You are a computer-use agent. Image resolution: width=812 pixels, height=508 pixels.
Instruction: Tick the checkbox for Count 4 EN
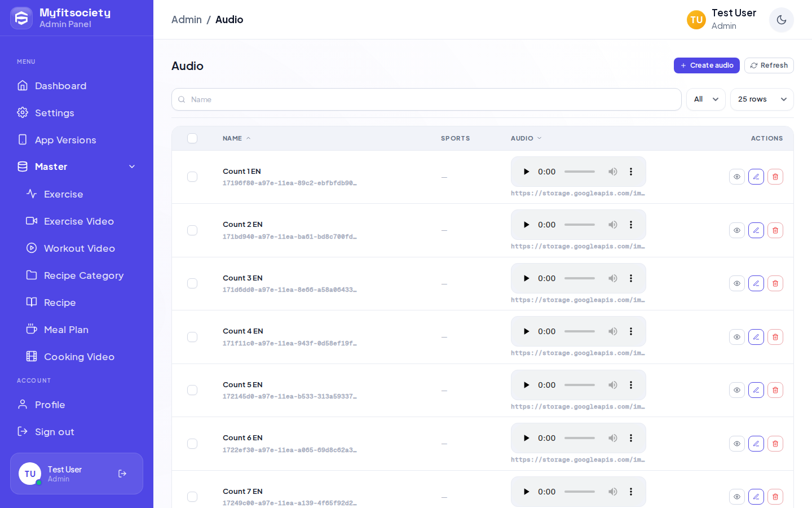[192, 337]
